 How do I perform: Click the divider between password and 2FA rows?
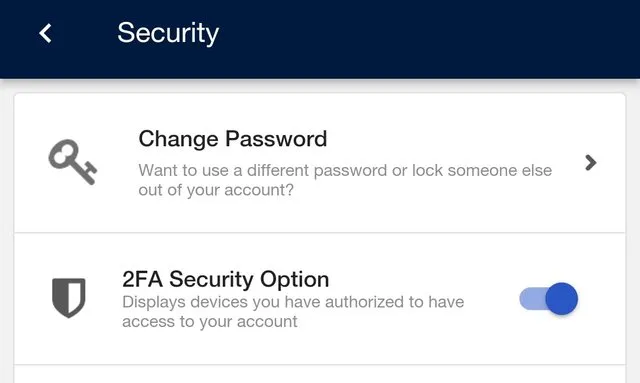pyautogui.click(x=320, y=233)
